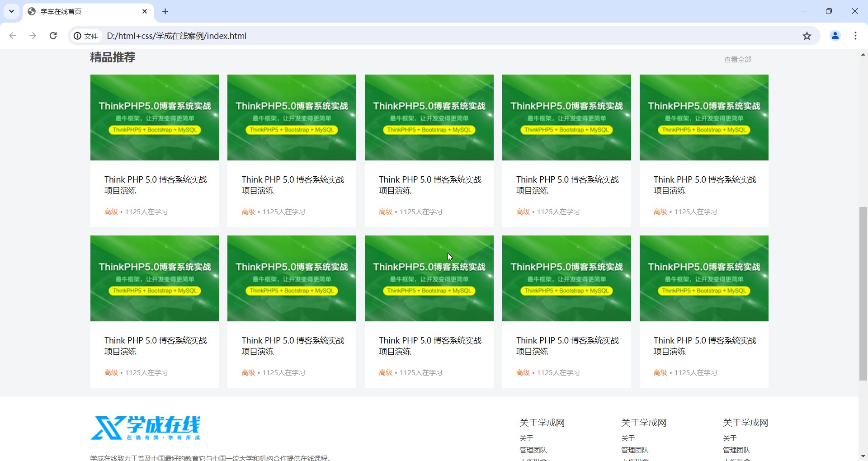Go forward to the next page
Viewport: 868px width, 461px height.
click(x=33, y=36)
